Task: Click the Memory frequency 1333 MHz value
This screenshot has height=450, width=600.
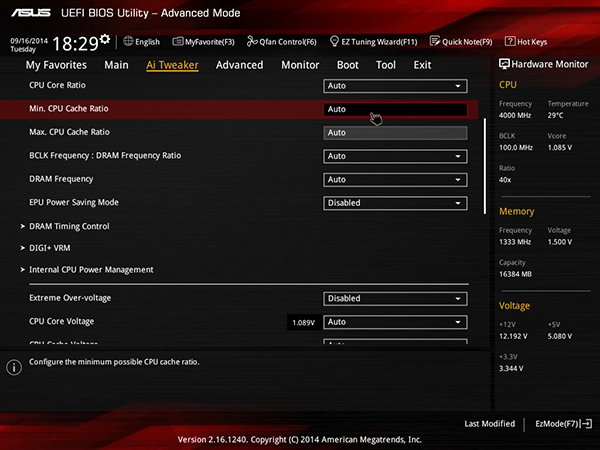Action: [515, 242]
